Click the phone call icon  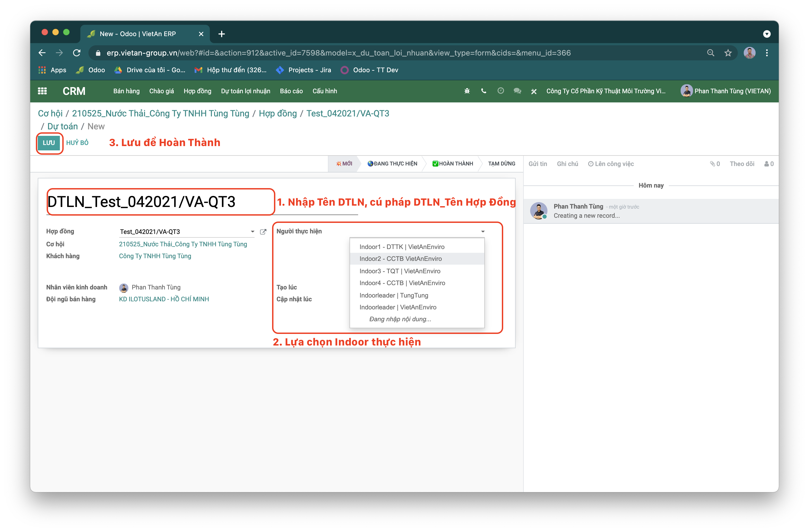(x=484, y=91)
